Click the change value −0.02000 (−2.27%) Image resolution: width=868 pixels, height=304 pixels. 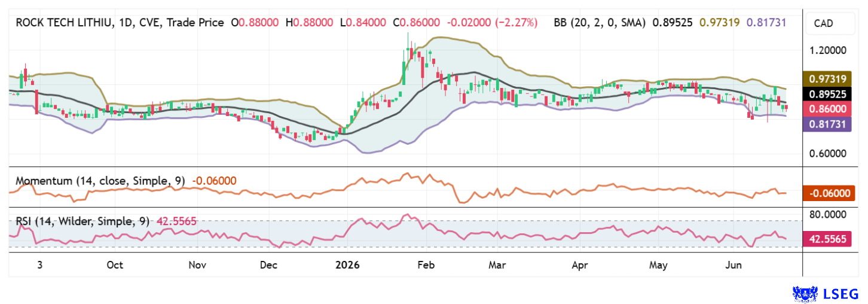(x=492, y=23)
